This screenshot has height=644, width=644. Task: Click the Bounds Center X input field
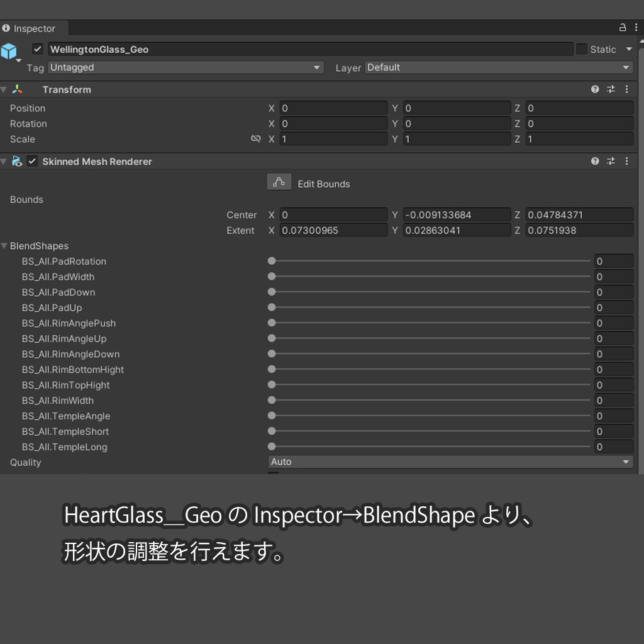point(333,214)
